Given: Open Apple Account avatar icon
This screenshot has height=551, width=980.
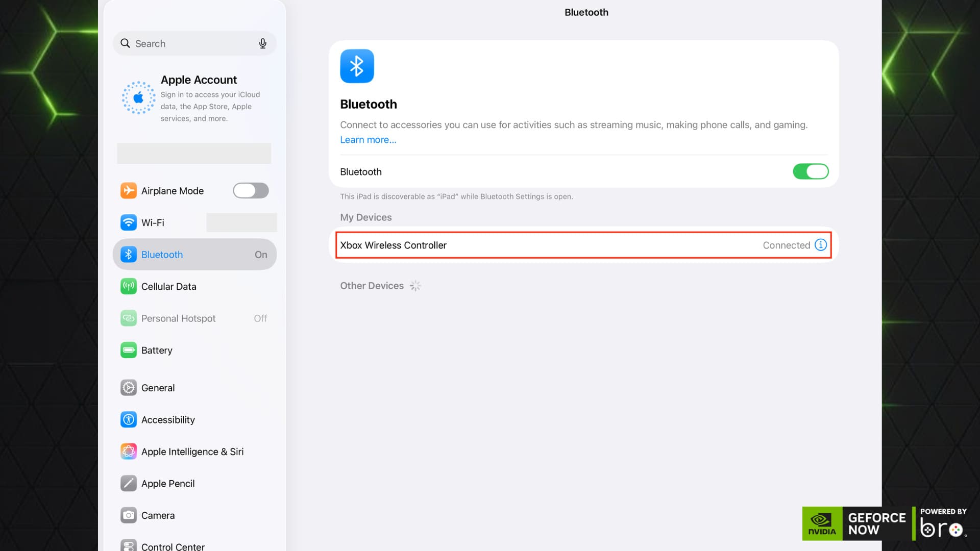Looking at the screenshot, I should click(x=138, y=97).
